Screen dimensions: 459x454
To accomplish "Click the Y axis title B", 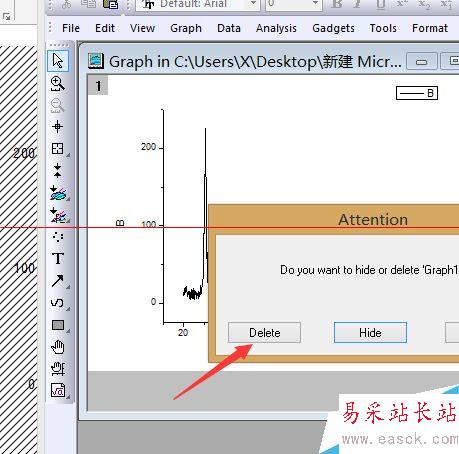I will click(120, 223).
